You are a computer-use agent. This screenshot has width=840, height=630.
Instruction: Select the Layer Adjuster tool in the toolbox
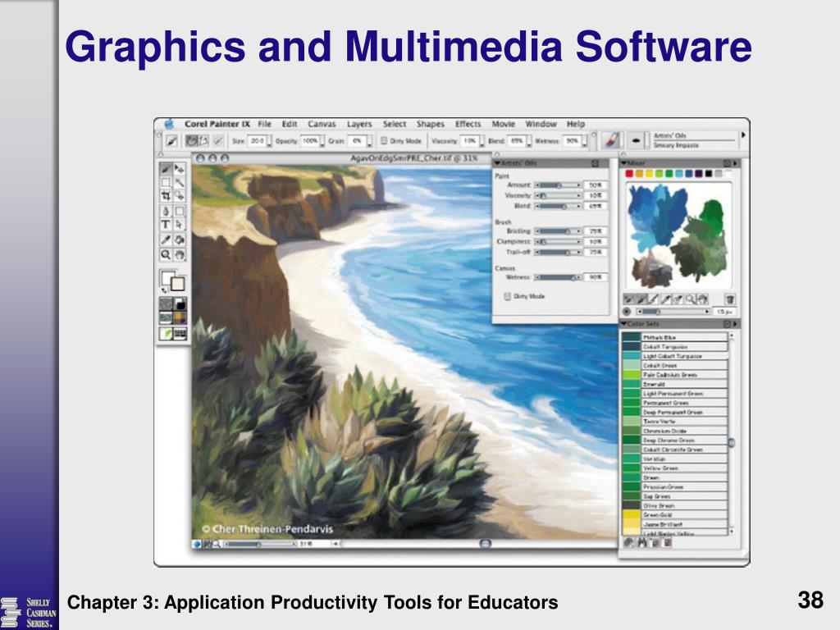(180, 169)
